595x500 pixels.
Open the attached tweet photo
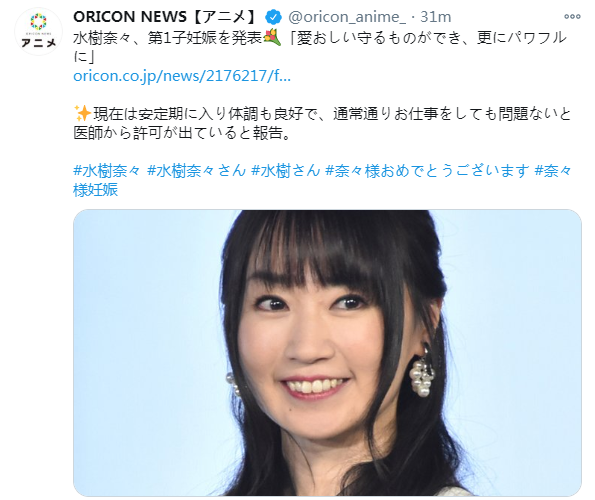point(327,353)
